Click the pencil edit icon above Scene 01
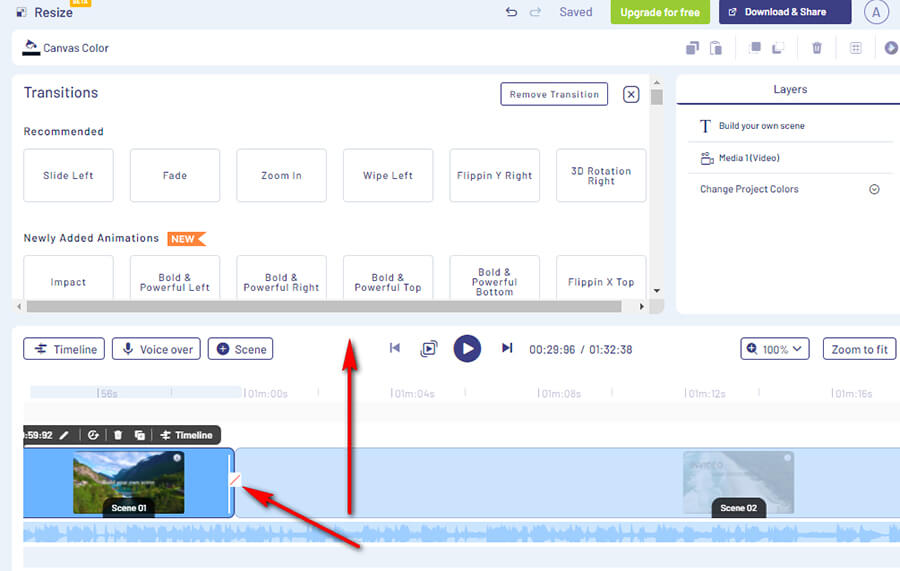The image size is (900, 571). [65, 435]
